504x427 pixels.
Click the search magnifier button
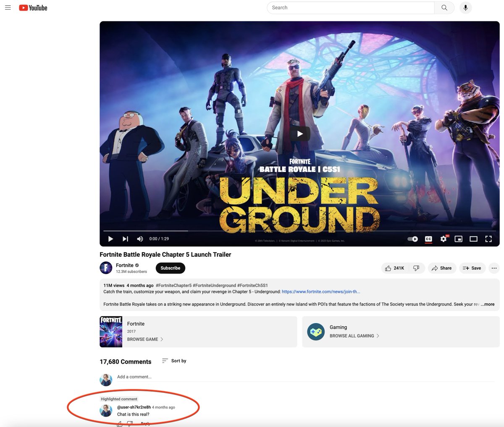click(444, 8)
